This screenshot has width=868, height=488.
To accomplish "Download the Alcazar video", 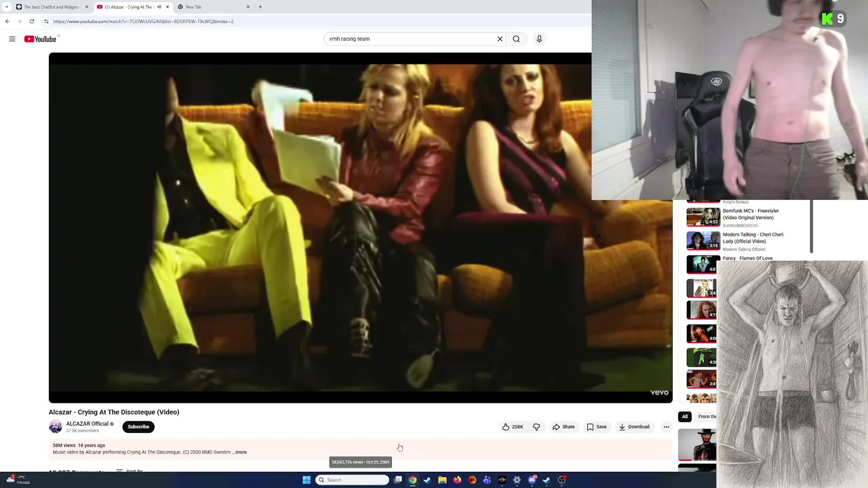I will point(634,427).
